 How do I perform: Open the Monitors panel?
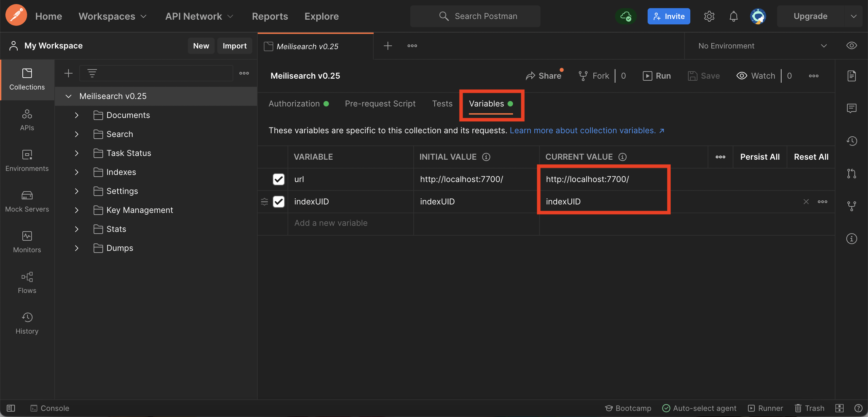(27, 242)
